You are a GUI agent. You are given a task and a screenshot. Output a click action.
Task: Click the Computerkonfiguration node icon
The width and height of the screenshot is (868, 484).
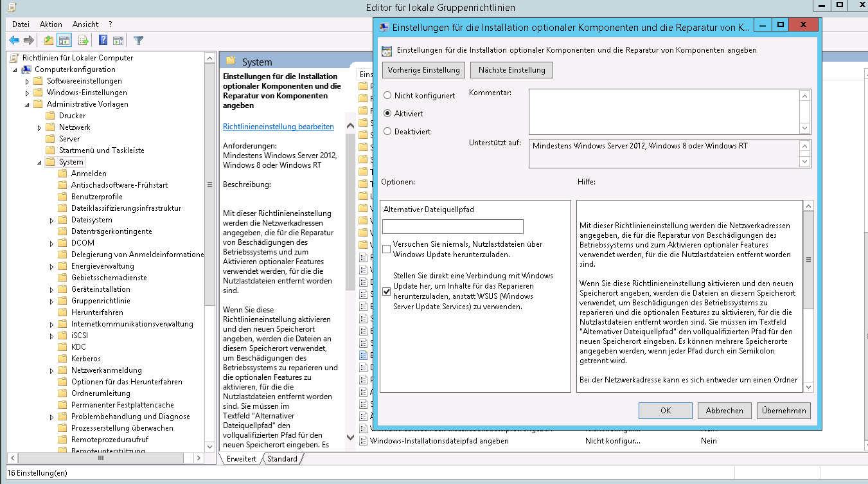coord(26,69)
